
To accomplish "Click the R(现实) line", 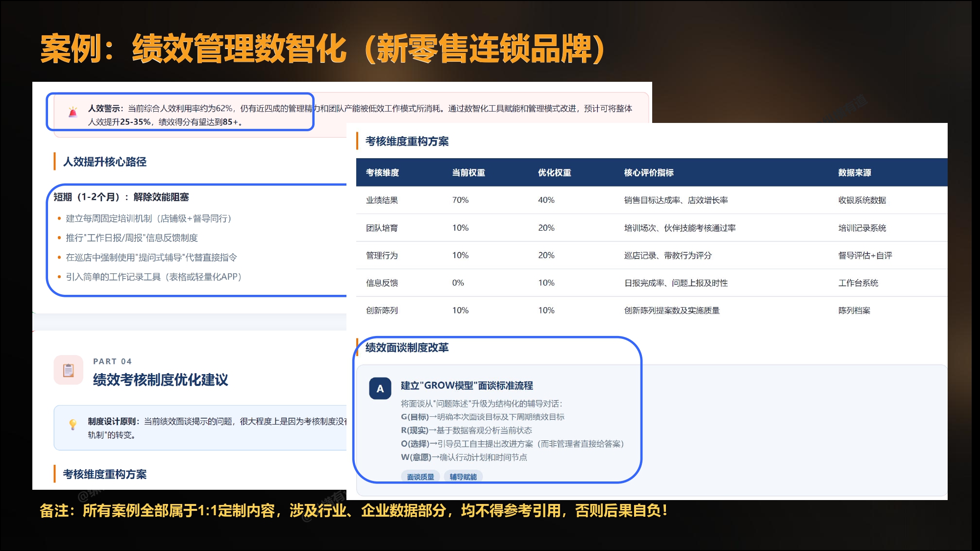I will [x=466, y=430].
